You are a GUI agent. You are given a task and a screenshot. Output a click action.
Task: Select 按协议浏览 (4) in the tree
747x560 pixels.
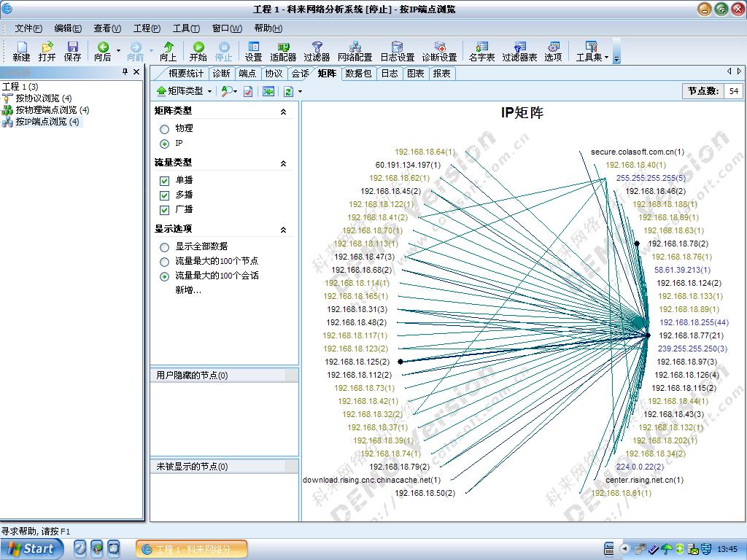coord(43,98)
